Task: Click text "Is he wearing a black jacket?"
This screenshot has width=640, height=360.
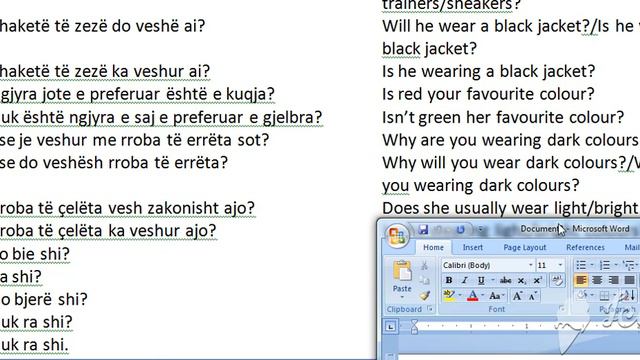Action: 489,71
